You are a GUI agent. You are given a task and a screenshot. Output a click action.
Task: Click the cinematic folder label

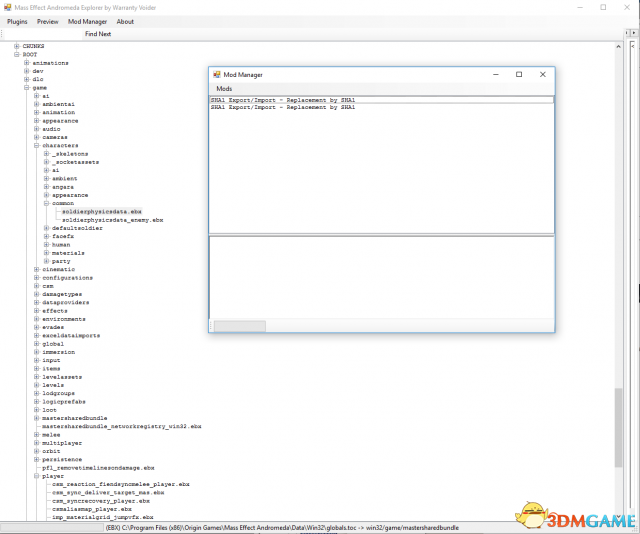pyautogui.click(x=58, y=269)
